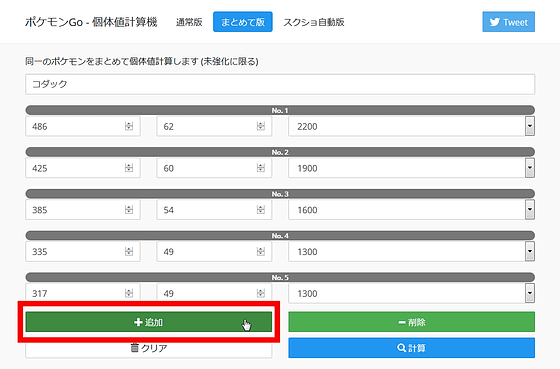Click the No.4 HP field in row No.4

214,251
